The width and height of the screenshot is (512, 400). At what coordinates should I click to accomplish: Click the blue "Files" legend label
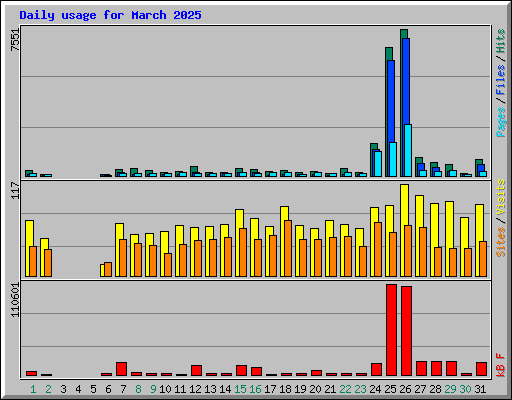tap(501, 80)
